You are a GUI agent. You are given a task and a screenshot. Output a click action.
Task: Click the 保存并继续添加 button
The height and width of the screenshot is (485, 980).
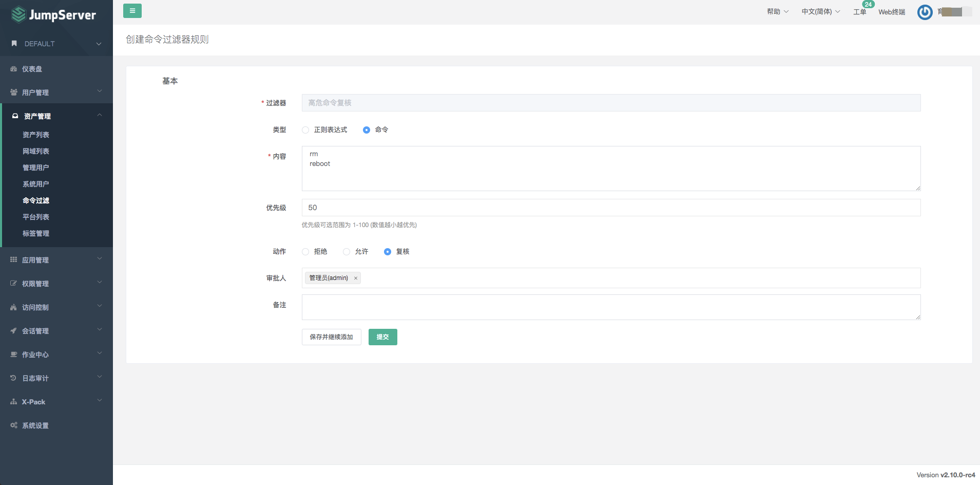click(x=332, y=337)
